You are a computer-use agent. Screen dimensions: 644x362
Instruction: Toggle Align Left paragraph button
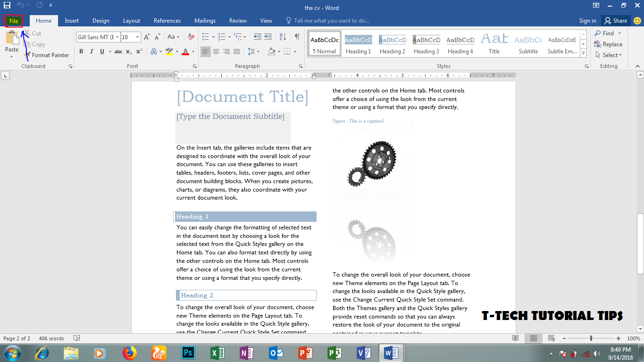(205, 51)
